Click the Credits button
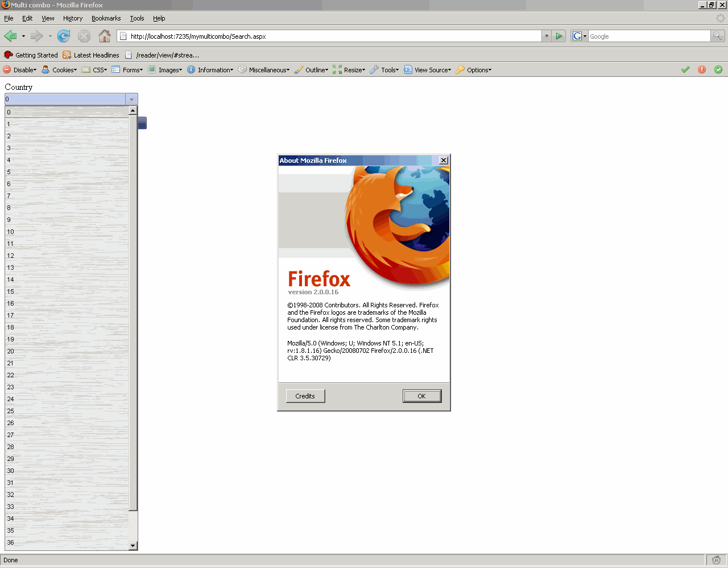 pos(305,396)
